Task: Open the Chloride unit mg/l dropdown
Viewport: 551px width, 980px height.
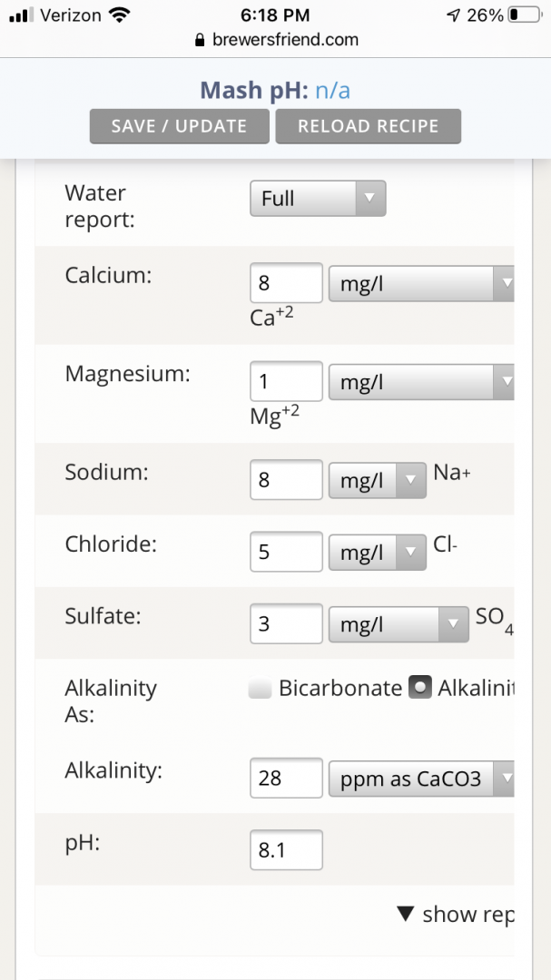Action: click(377, 552)
